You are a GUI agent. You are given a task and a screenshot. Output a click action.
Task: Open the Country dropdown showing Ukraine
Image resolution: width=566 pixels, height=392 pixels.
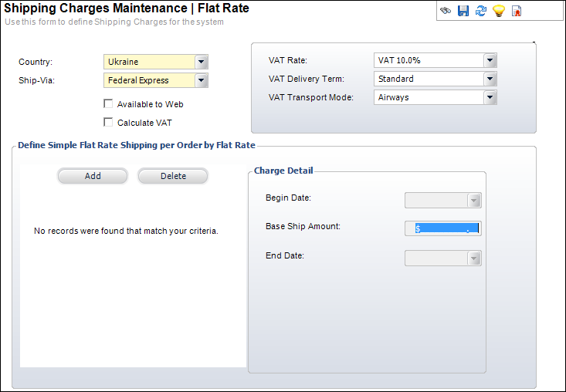coord(201,62)
